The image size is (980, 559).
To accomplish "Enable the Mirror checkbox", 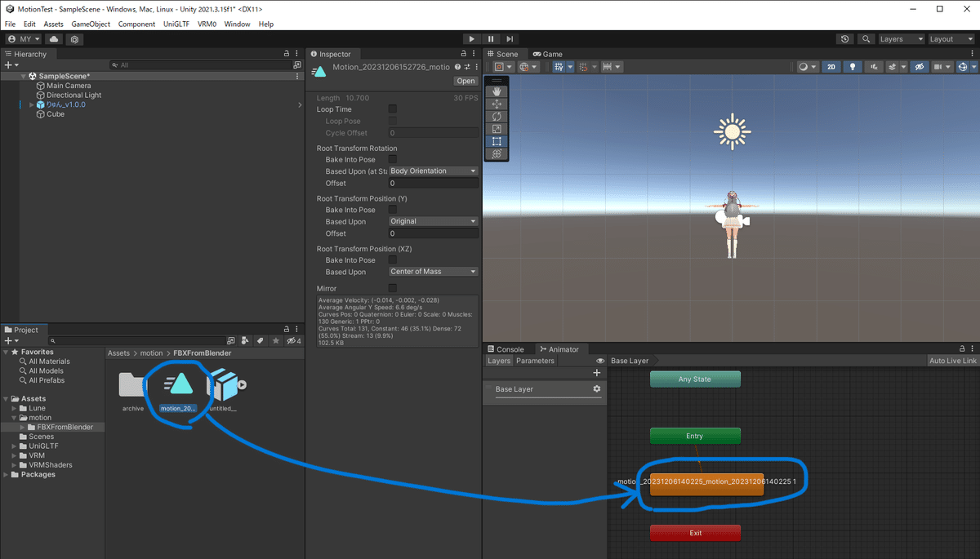I will point(393,288).
